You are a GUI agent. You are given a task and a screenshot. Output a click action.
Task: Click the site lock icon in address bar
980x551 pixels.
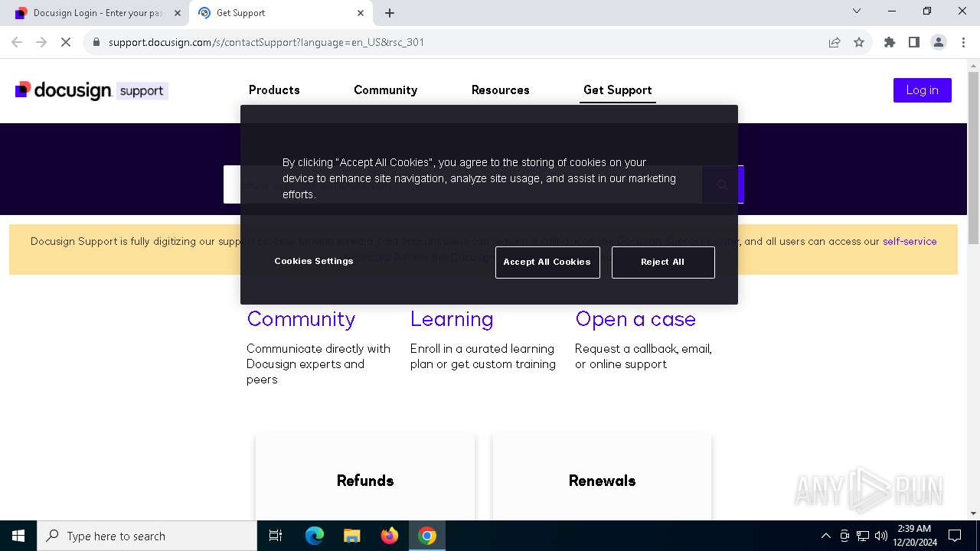click(x=96, y=42)
